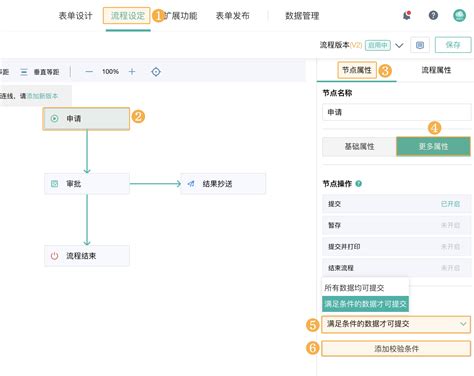The image size is (474, 376).
Task: Open help tip next to 节点操作
Action: click(359, 184)
